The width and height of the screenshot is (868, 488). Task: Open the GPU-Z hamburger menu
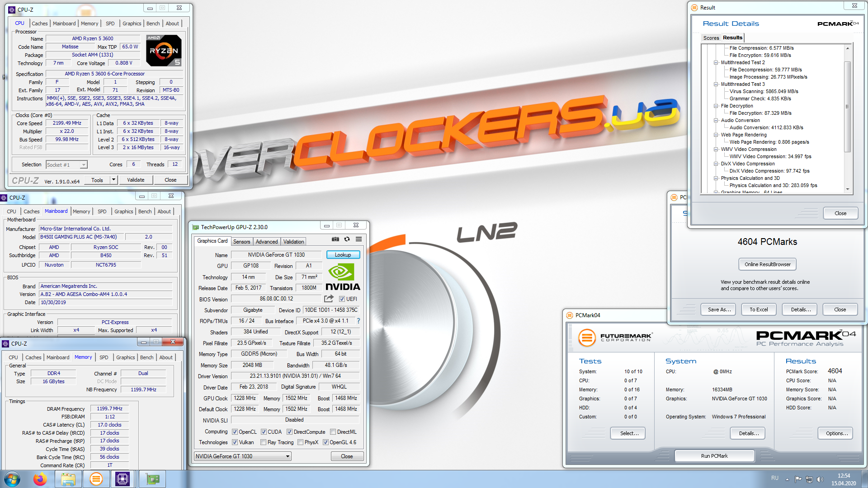click(359, 239)
